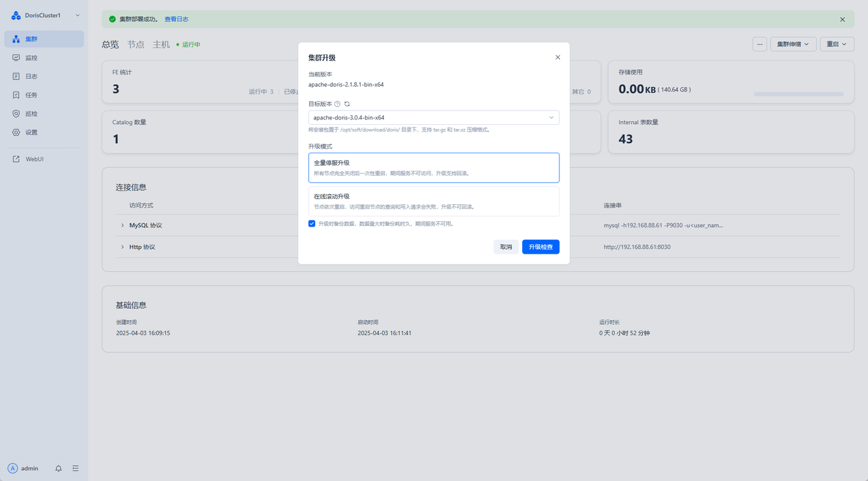Switch to the 主机 tab
This screenshot has width=868, height=481.
(161, 44)
